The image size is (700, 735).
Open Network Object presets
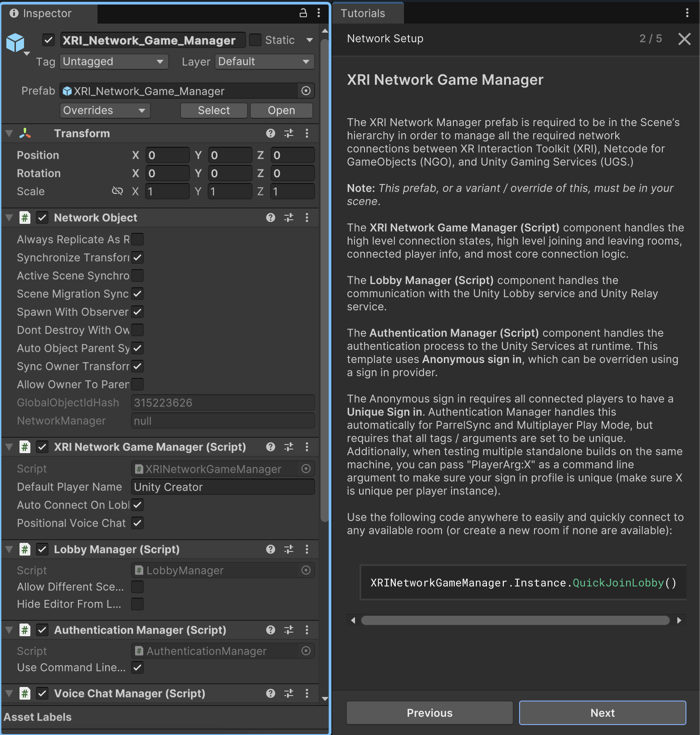(289, 218)
